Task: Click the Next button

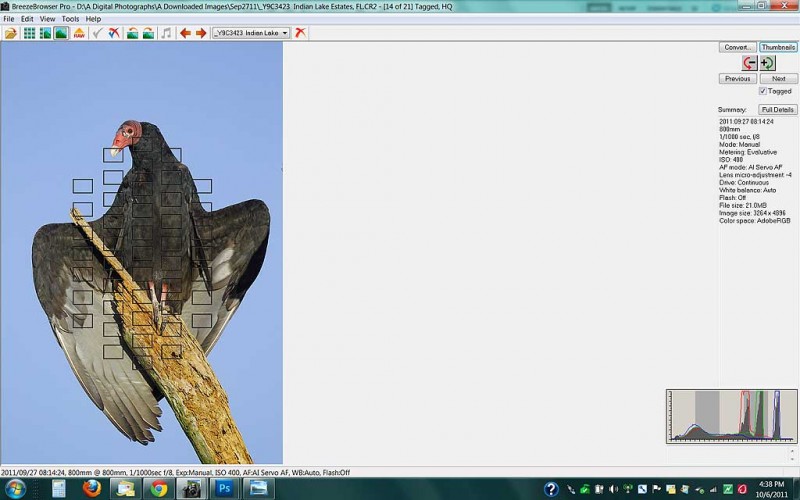Action: click(x=779, y=79)
